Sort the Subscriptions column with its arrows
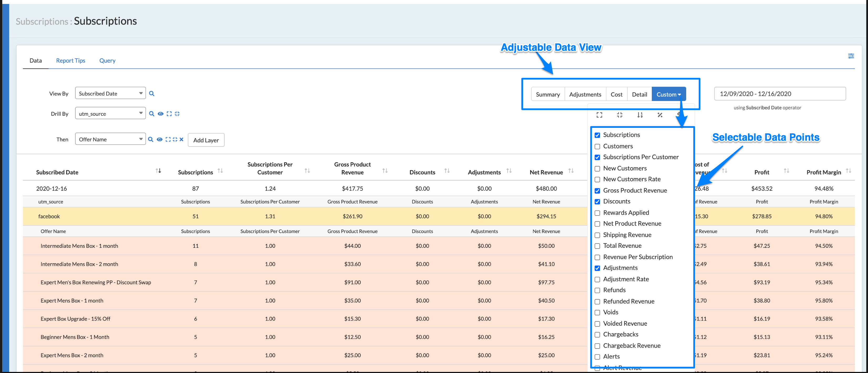Viewport: 868px width, 373px height. (x=220, y=171)
